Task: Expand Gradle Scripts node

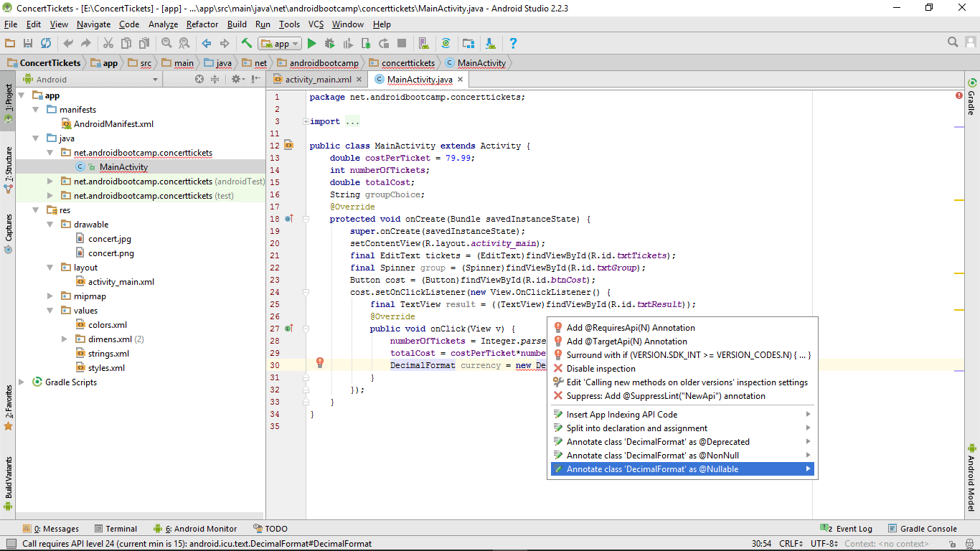Action: (21, 382)
